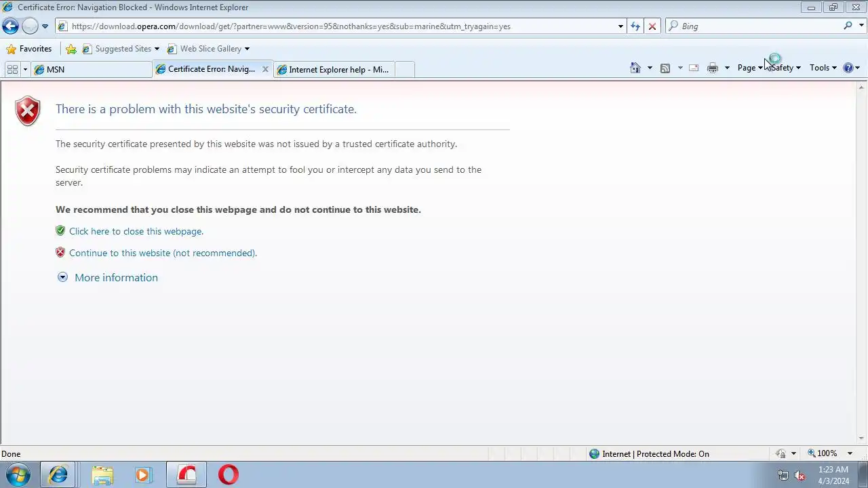868x488 pixels.
Task: Click the page scrollbar down arrow
Action: tap(862, 439)
